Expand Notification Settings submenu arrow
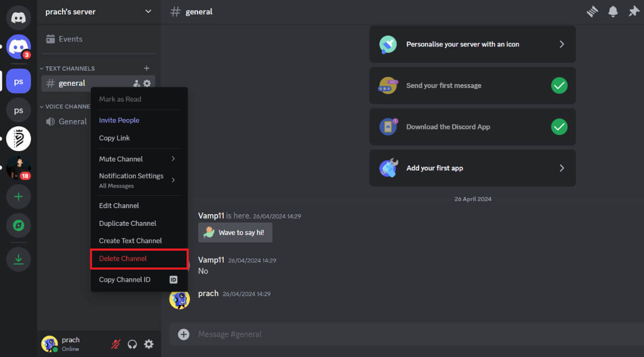 [173, 180]
